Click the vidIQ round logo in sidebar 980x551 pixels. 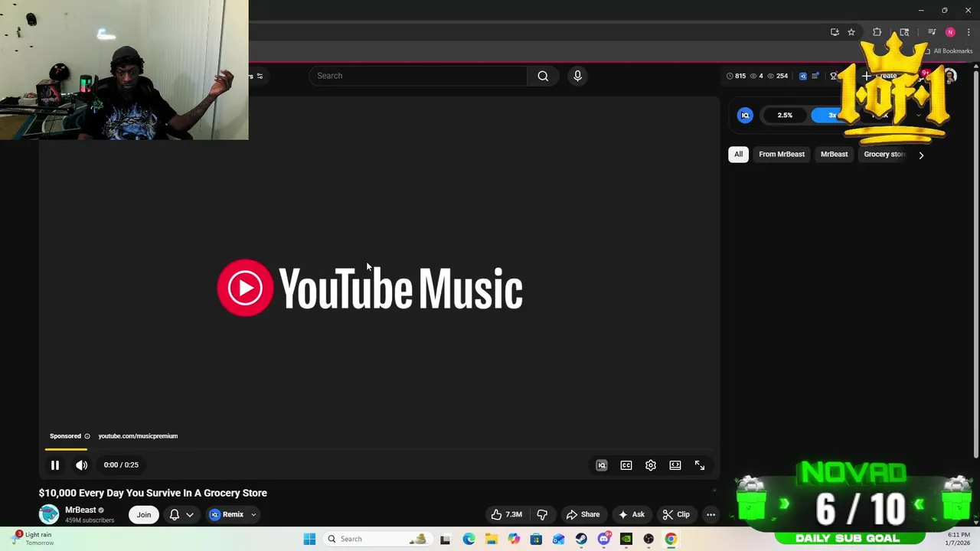[x=745, y=115]
